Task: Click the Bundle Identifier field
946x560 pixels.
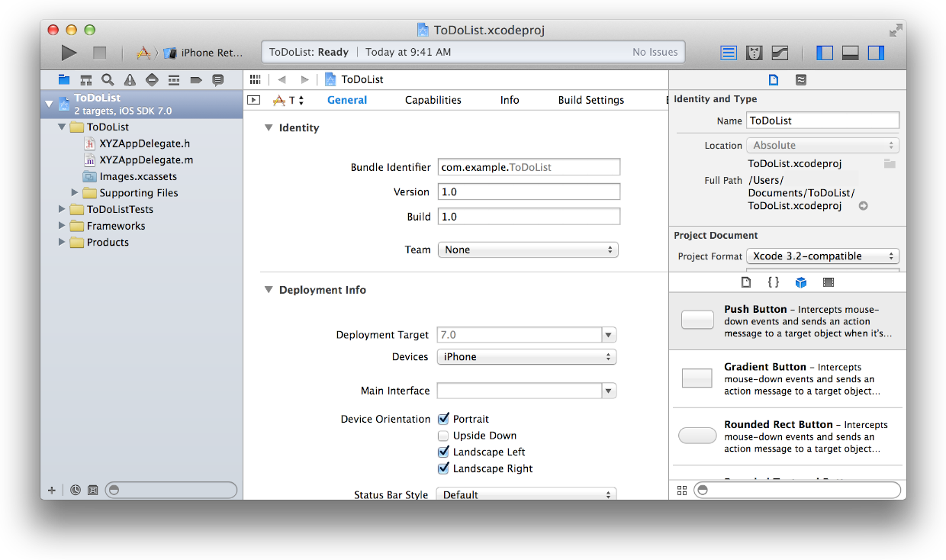Action: 529,167
